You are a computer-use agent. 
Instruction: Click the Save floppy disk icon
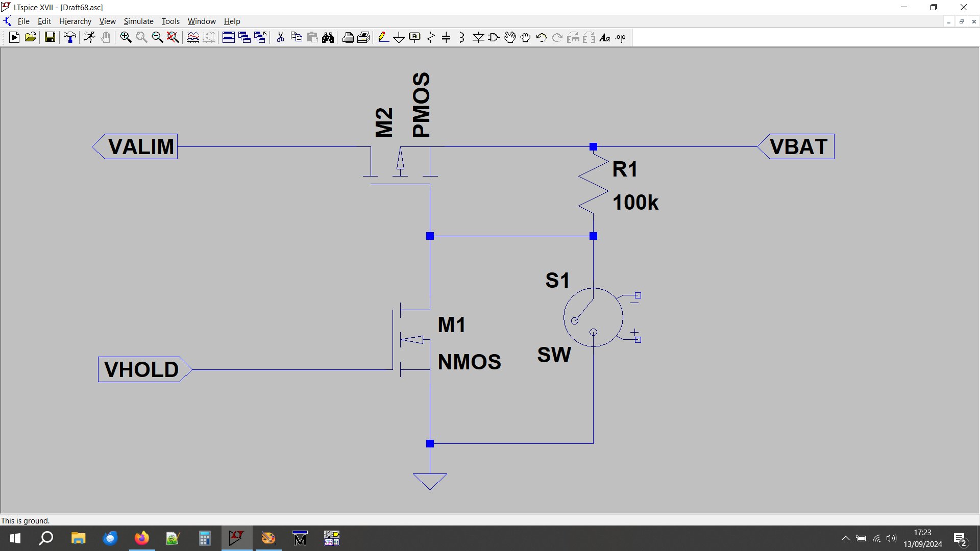[50, 37]
